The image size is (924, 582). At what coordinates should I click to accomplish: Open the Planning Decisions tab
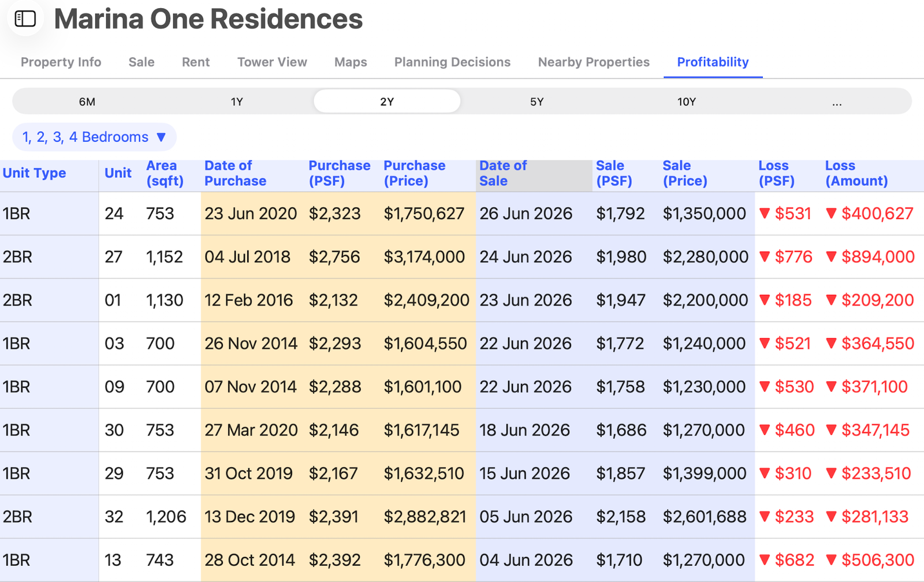[x=452, y=62]
